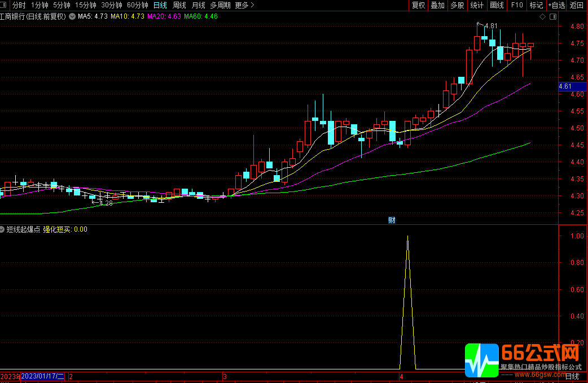
Task: Switch to 60分钟 chart period
Action: [x=138, y=5]
